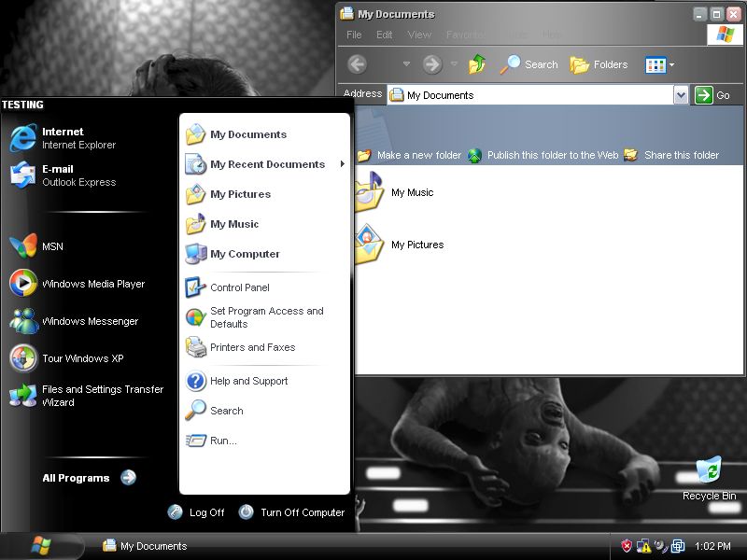Click the network warning tray icon
747x560 pixels.
pyautogui.click(x=643, y=546)
